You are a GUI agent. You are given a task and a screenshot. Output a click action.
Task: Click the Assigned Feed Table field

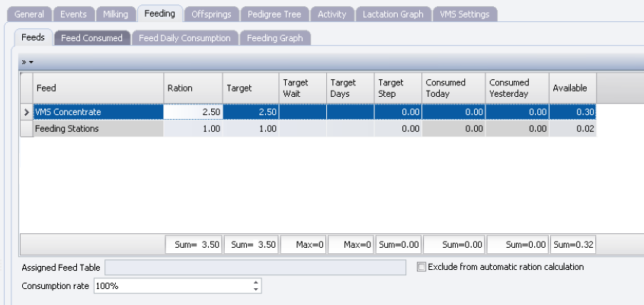[x=255, y=267]
